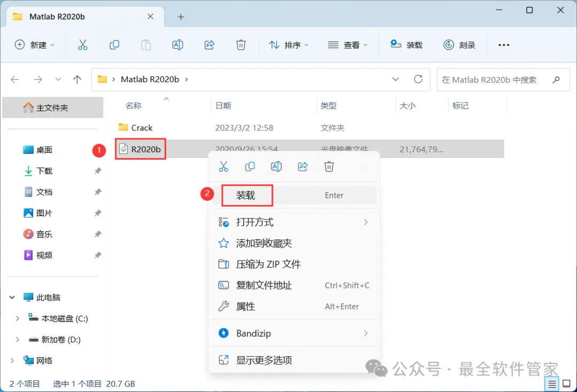Context menu: click Copy icon
This screenshot has width=577, height=392.
[250, 167]
